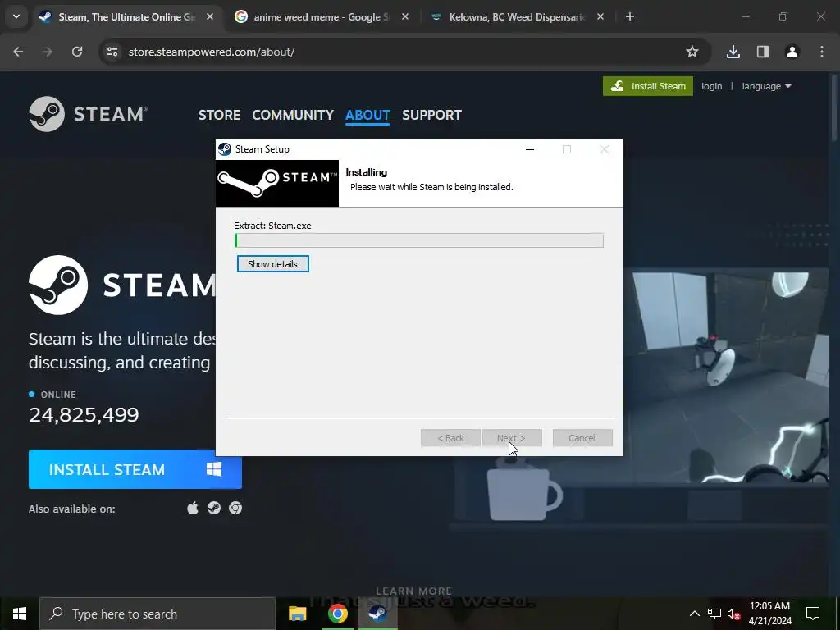Image resolution: width=840 pixels, height=630 pixels.
Task: Open the COMMUNITY menu on Steam site
Action: 293,115
